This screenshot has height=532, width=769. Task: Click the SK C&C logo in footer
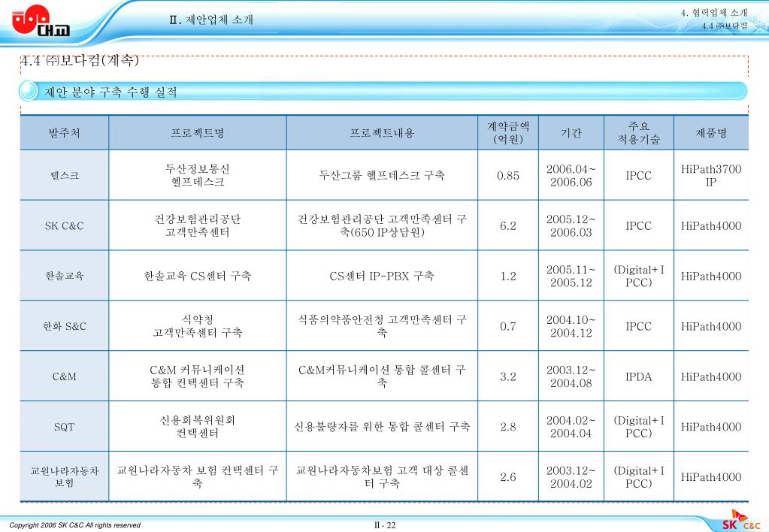pyautogui.click(x=741, y=521)
